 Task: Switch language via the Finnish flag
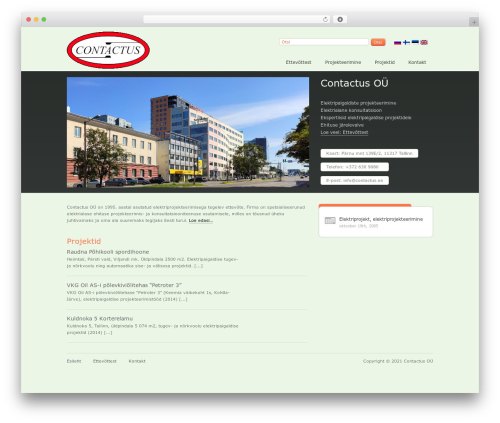click(x=406, y=42)
